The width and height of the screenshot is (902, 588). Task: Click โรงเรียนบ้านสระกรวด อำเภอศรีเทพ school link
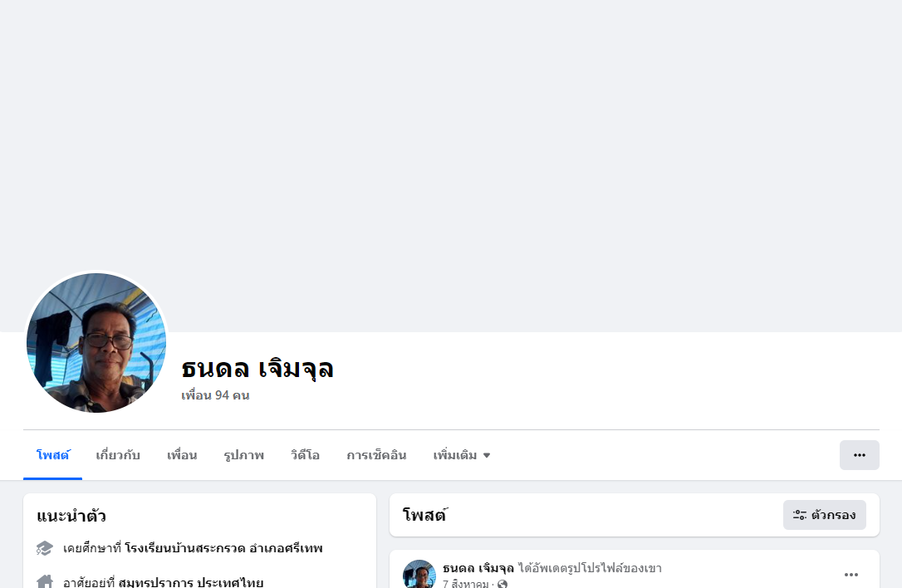coord(223,548)
